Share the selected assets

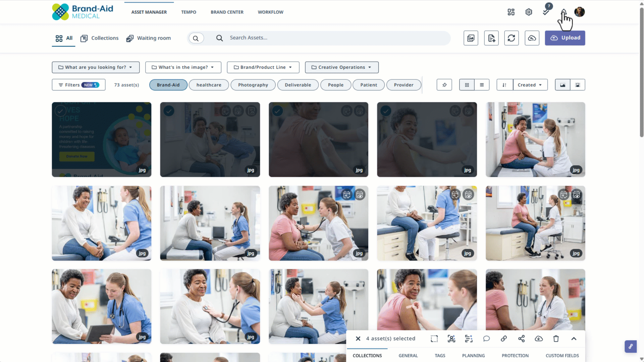tap(521, 339)
